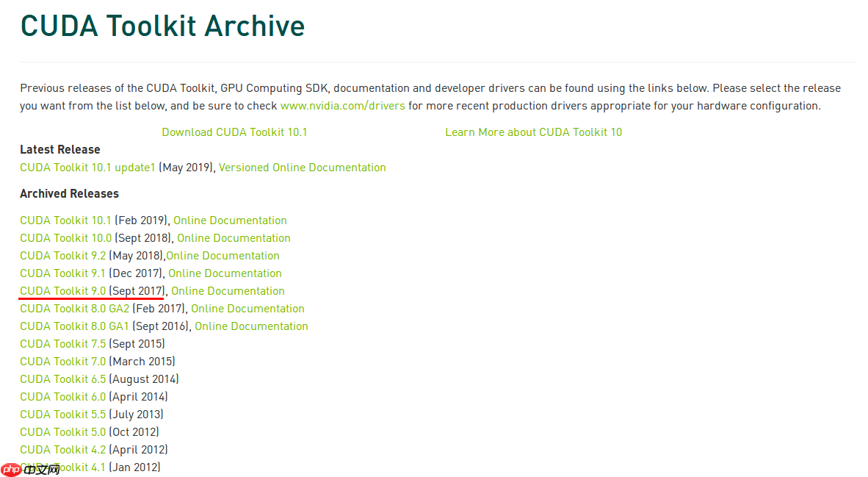Screen dimensions: 868x477
Task: Click the underlined CUDA Toolkit 9.0 link
Action: point(62,291)
